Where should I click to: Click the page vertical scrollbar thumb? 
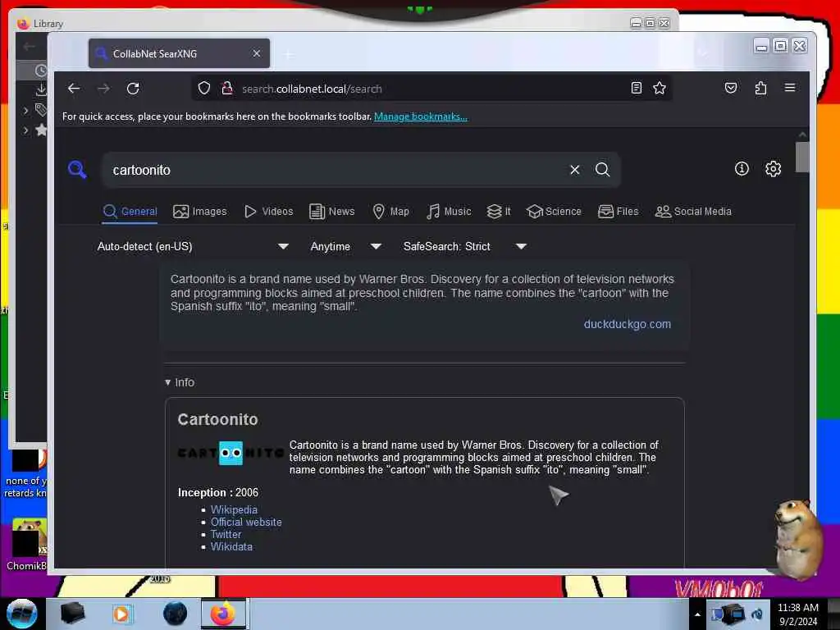pos(802,157)
